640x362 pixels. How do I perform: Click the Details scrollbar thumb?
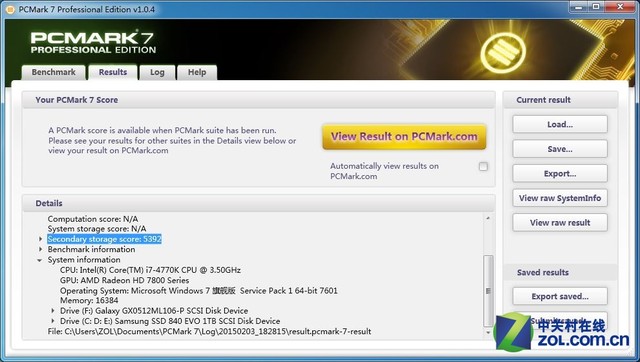tap(488, 291)
